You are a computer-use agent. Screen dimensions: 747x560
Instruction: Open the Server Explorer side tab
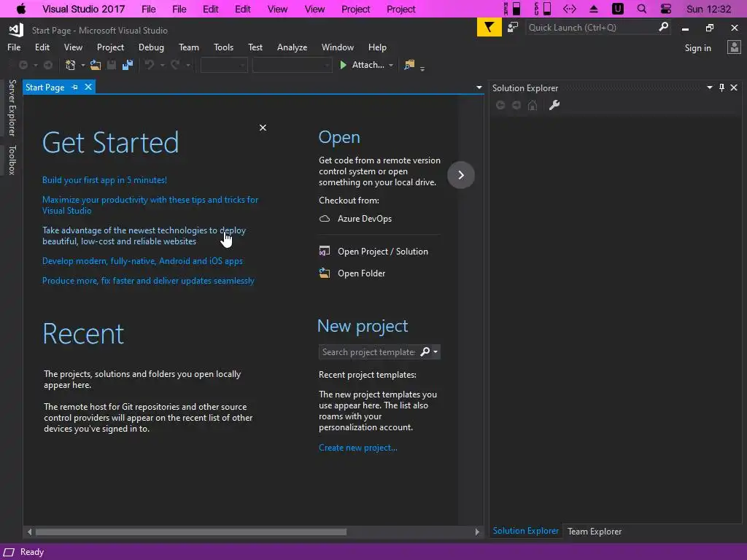[x=12, y=108]
